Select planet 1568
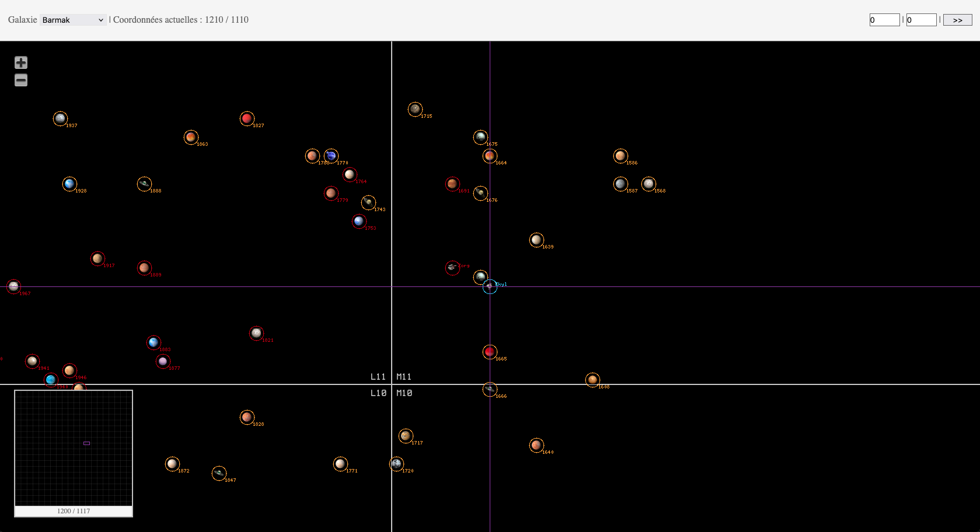 [648, 184]
